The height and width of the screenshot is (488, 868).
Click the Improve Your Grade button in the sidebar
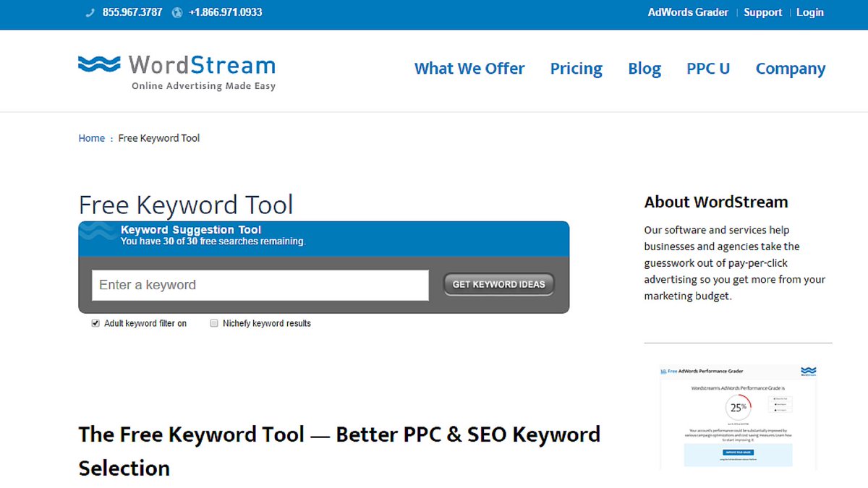pos(739,452)
